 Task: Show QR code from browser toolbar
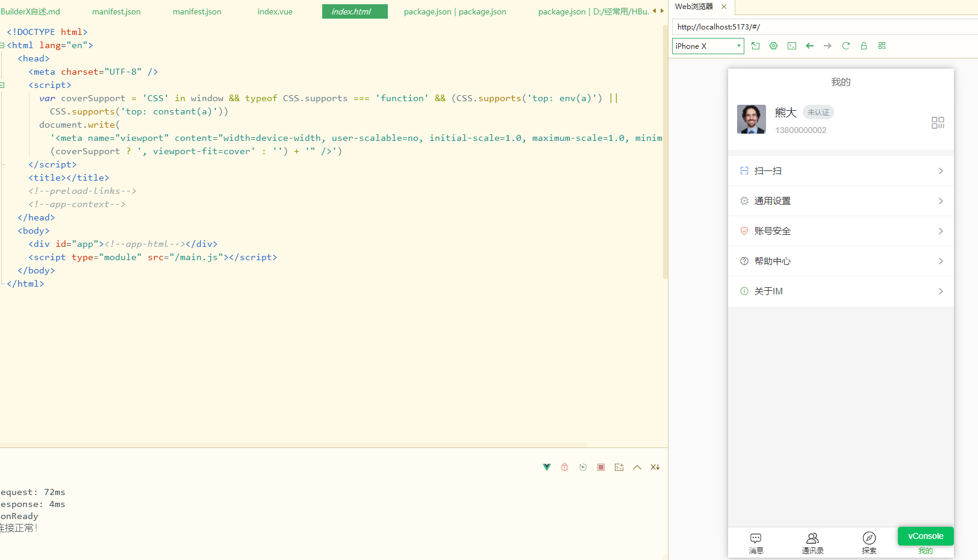[x=882, y=46]
